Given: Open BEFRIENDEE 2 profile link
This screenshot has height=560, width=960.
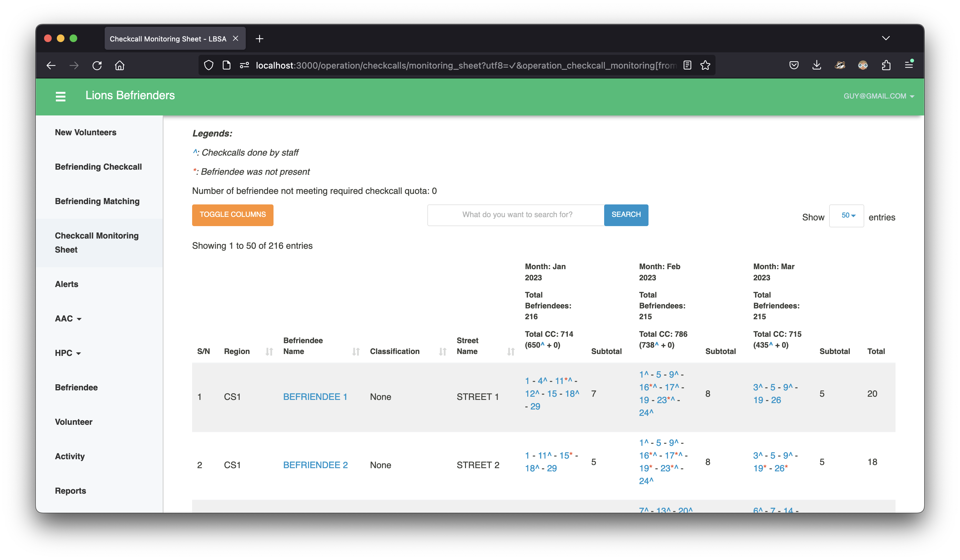Looking at the screenshot, I should point(315,465).
